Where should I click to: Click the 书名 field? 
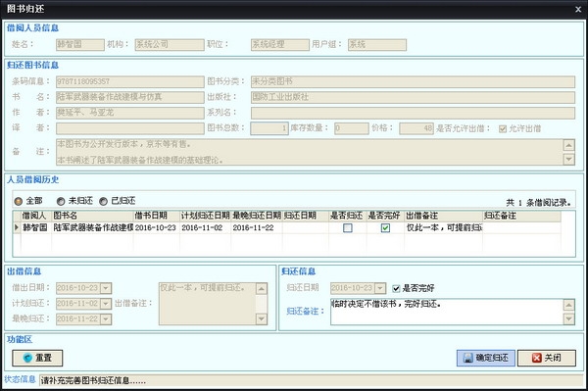click(x=130, y=97)
